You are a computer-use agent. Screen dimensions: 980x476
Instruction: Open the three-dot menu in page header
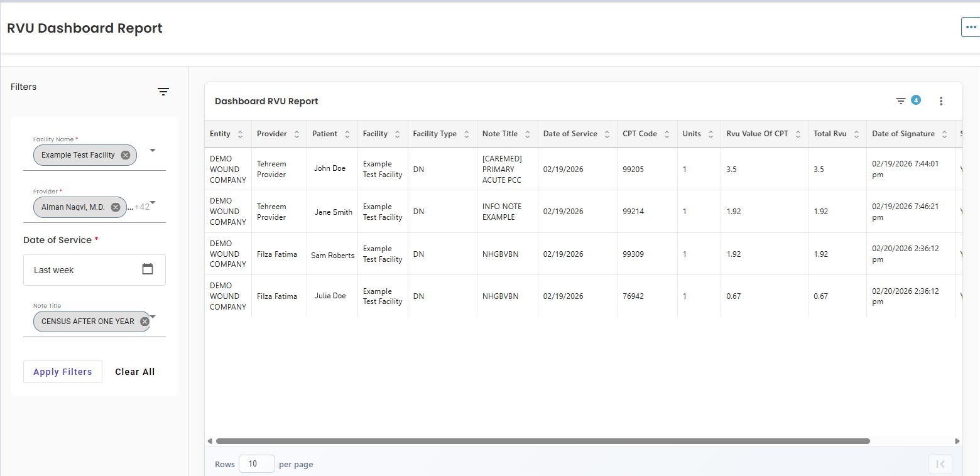[971, 27]
